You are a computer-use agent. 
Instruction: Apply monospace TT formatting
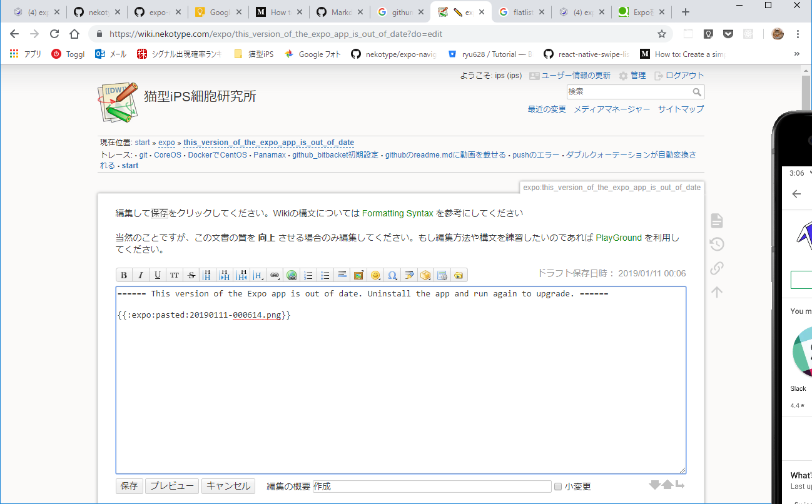point(174,275)
